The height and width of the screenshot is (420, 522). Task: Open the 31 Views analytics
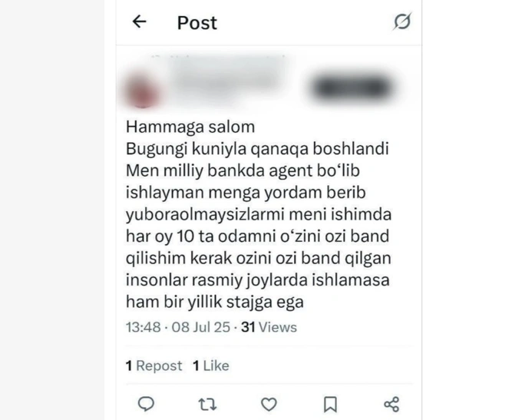click(269, 327)
